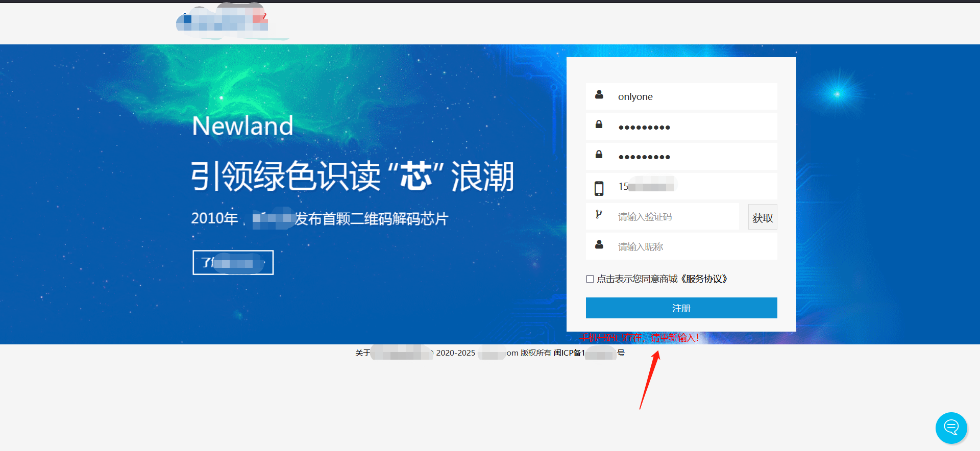Viewport: 980px width, 451px height.
Task: Click the 引领绿色识读“芯”浪潮 slogan text
Action: tap(352, 177)
